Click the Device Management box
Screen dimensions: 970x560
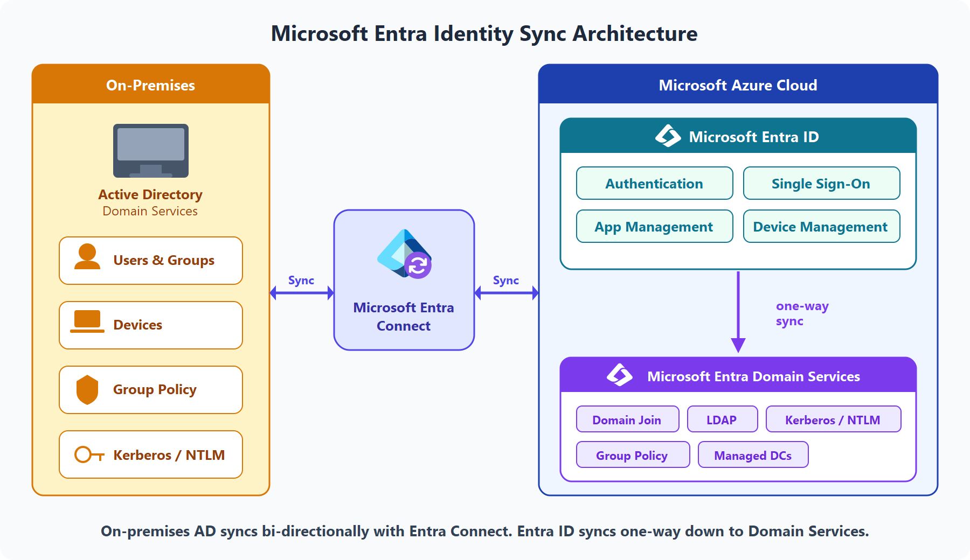coord(822,226)
